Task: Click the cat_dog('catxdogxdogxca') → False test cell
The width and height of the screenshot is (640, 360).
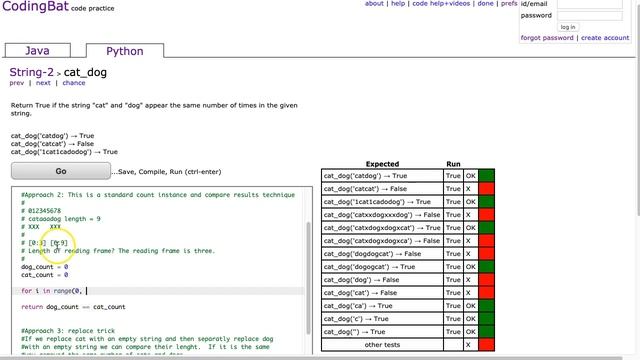Action: [x=382, y=241]
